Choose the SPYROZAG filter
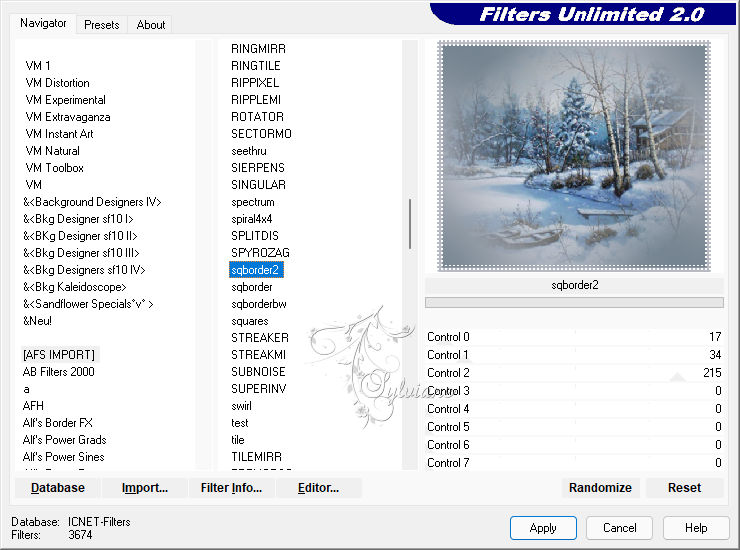This screenshot has height=550, width=740. tap(260, 253)
